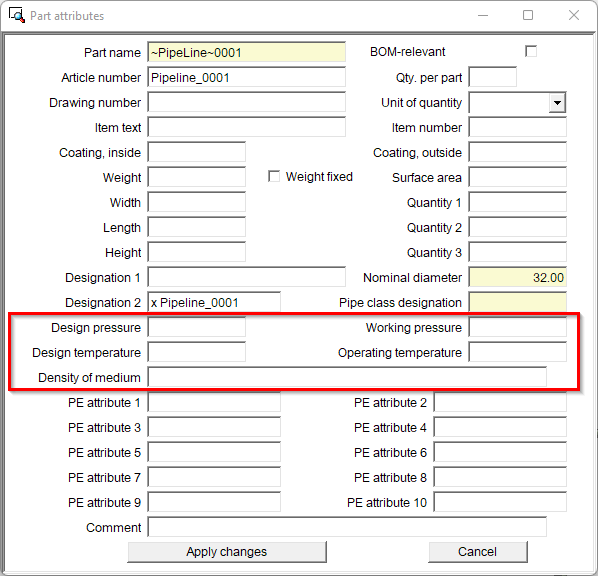Viewport: 598px width, 576px height.
Task: Focus the Operating temperature field
Action: [x=518, y=352]
